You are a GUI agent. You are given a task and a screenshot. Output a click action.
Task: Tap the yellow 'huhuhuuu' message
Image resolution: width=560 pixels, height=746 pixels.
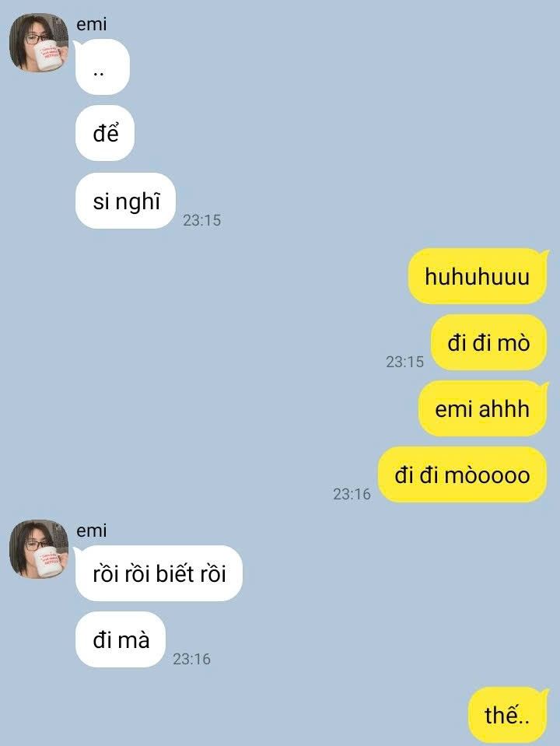pyautogui.click(x=478, y=276)
